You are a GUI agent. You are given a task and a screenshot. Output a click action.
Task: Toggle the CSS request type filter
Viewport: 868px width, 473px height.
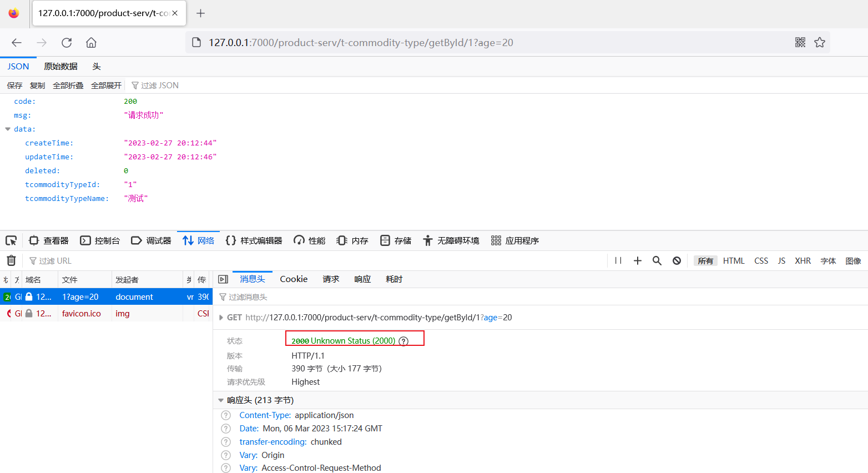pos(761,261)
